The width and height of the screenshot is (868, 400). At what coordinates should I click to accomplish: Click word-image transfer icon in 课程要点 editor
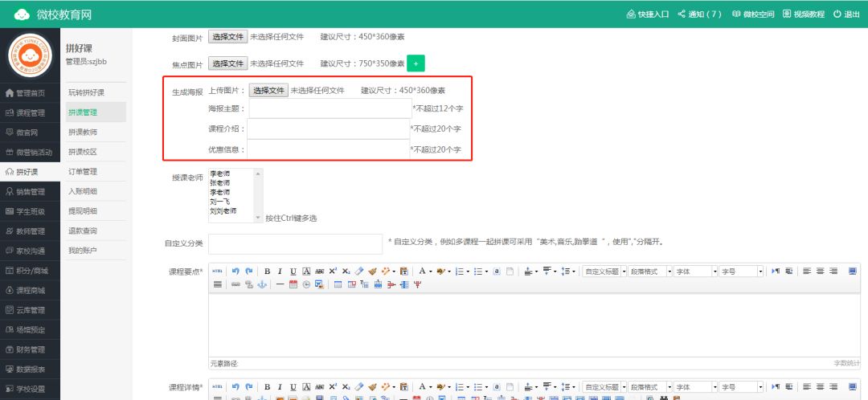pyautogui.click(x=319, y=284)
